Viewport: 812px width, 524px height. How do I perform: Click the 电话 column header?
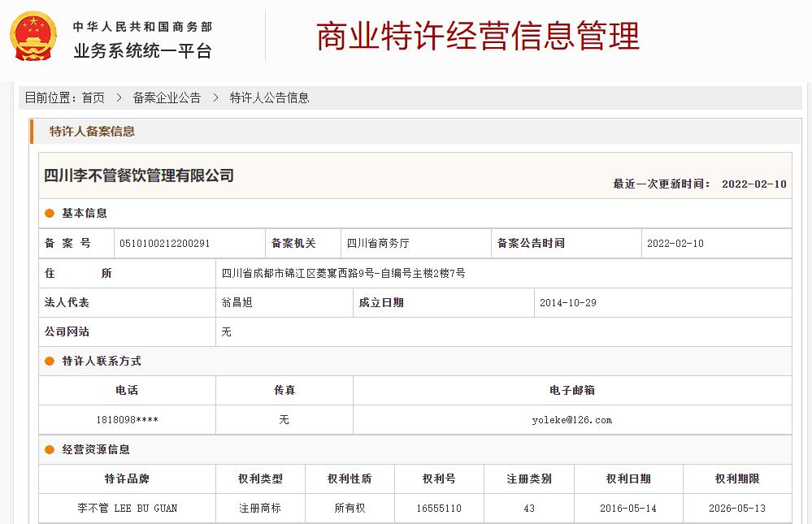128,391
